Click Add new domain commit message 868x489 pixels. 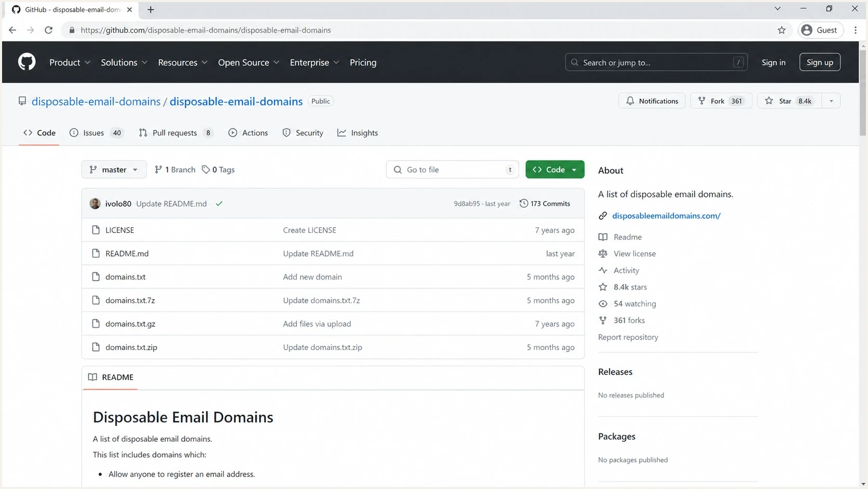point(313,276)
